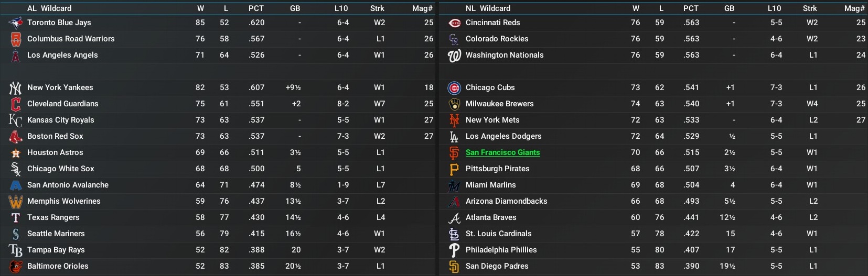The width and height of the screenshot is (868, 276).
Task: Open the Los Angeles Angels team page
Action: pos(62,55)
